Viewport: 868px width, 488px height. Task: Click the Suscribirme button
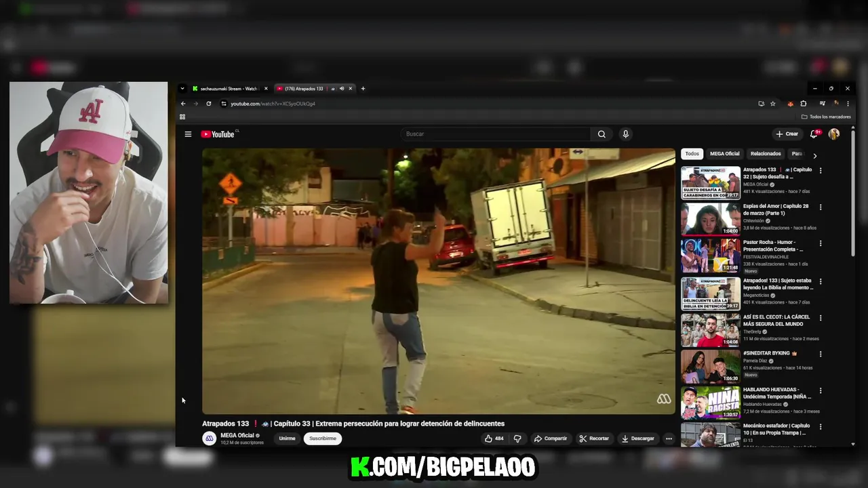tap(323, 439)
